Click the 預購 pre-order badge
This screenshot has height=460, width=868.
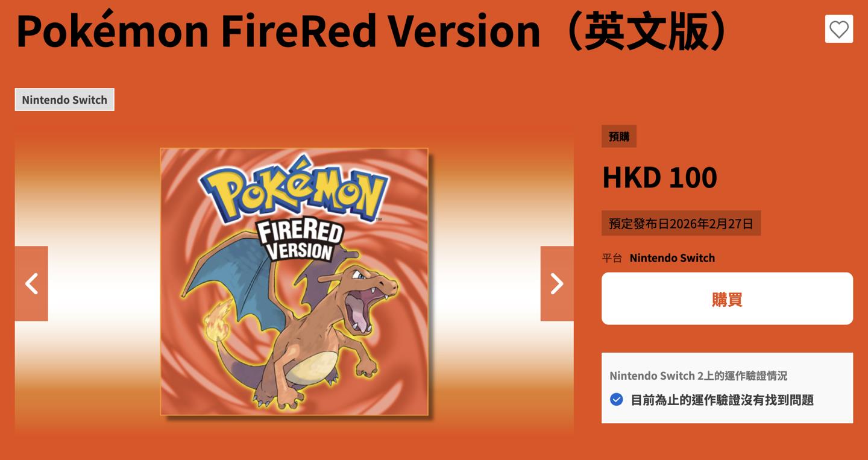[x=619, y=136]
